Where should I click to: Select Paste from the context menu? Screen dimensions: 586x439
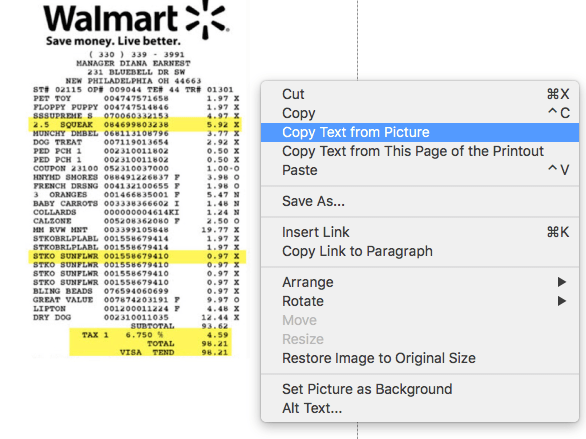click(420, 170)
